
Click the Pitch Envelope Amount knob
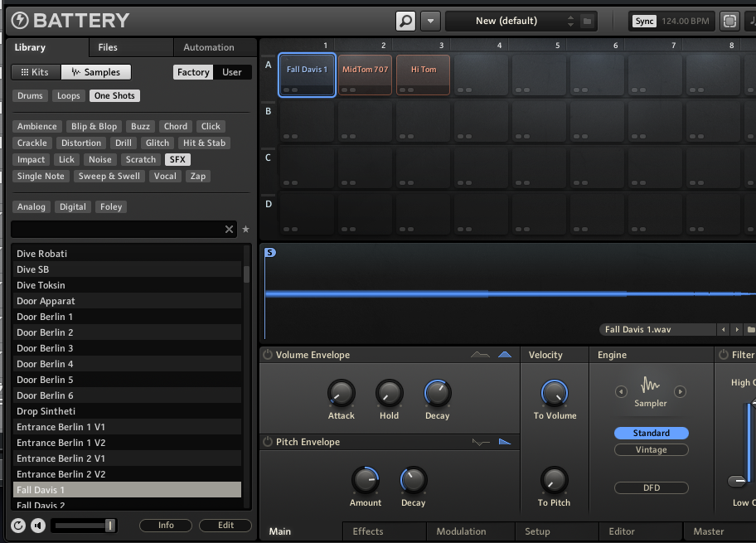click(366, 480)
